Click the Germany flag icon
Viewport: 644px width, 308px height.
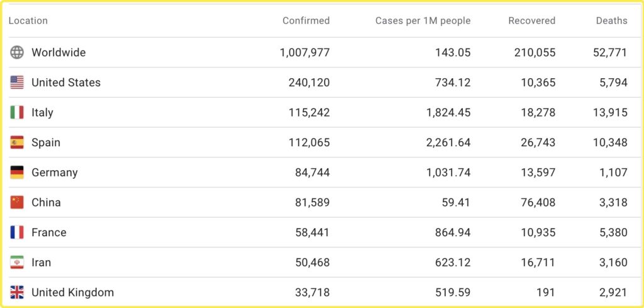[x=17, y=173]
